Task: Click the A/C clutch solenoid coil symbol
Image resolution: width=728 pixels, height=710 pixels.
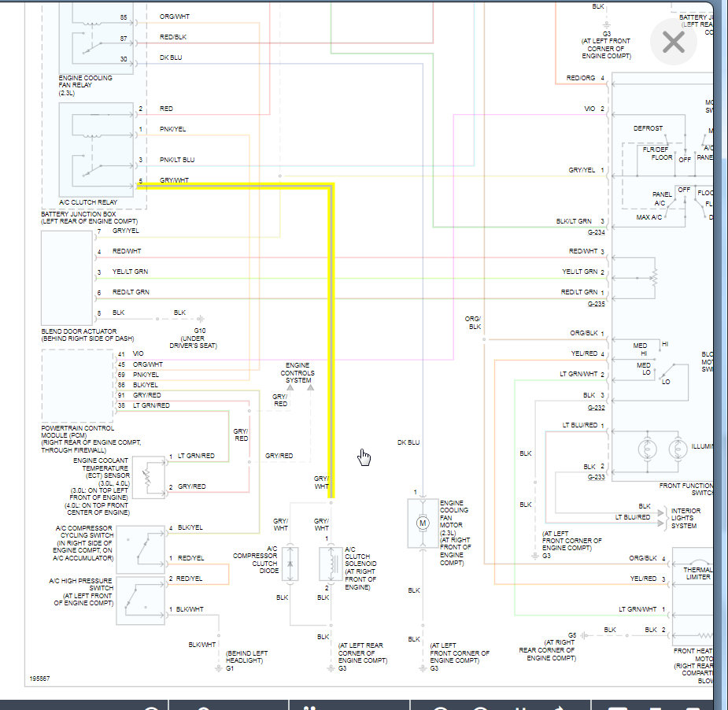Action: coord(331,564)
